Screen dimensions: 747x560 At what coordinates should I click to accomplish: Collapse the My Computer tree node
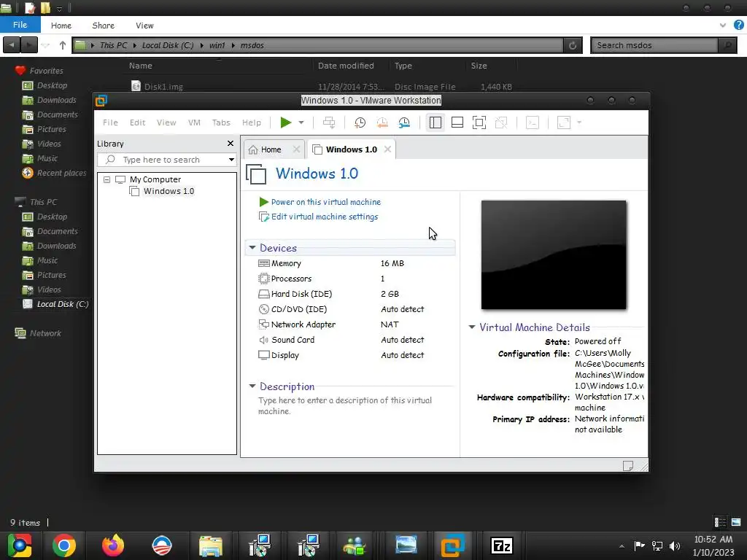coord(107,179)
